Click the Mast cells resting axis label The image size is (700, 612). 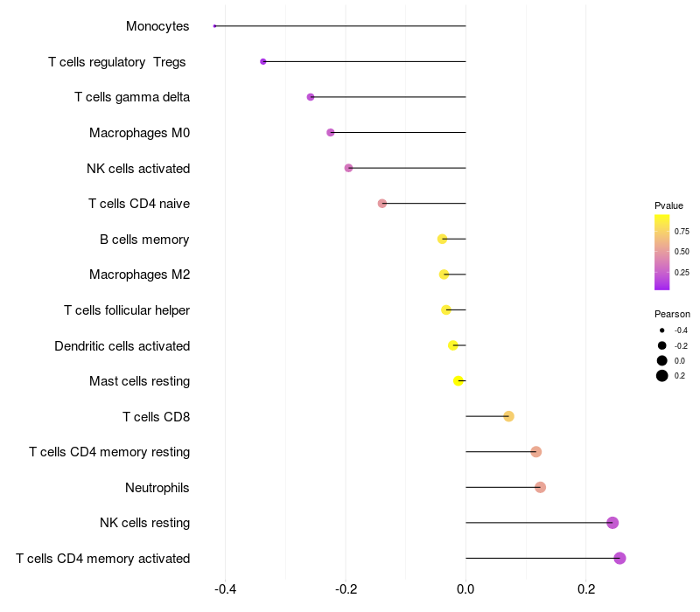[x=140, y=381]
